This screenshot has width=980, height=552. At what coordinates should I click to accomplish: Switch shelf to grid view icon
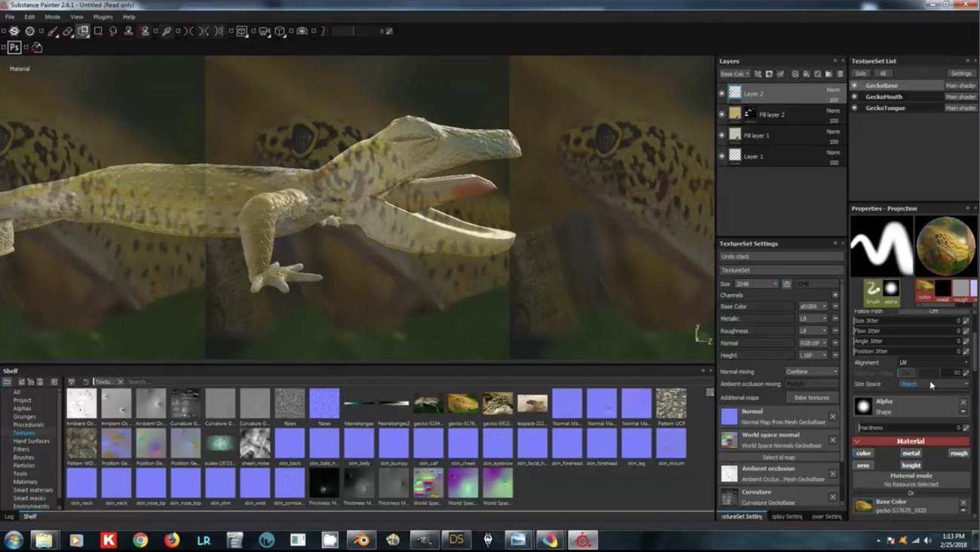click(709, 392)
